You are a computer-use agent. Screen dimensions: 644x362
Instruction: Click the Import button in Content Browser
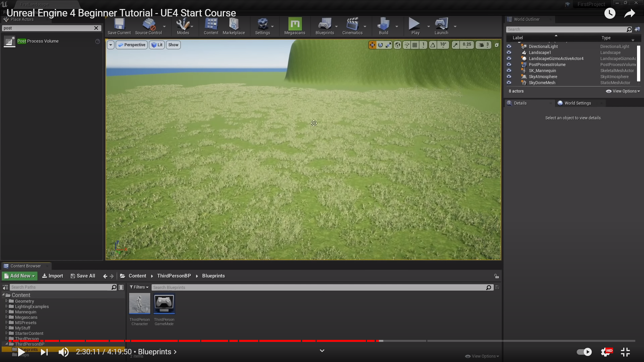[x=52, y=276]
